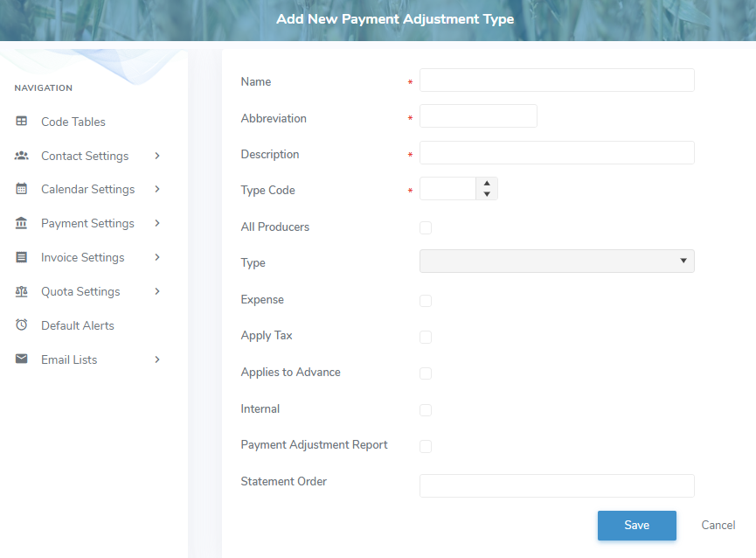
Task: Click the Quota Settings scale icon
Action: 22,291
